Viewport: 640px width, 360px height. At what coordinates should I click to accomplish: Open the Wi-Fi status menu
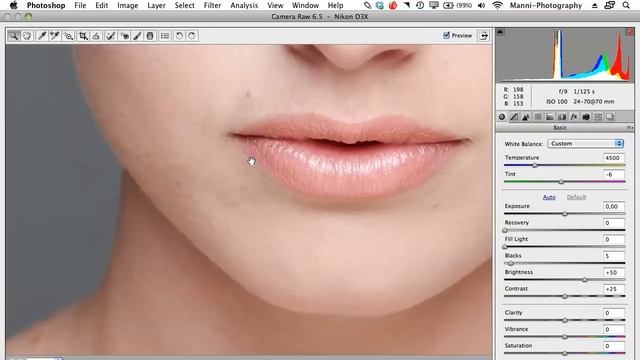(x=497, y=5)
